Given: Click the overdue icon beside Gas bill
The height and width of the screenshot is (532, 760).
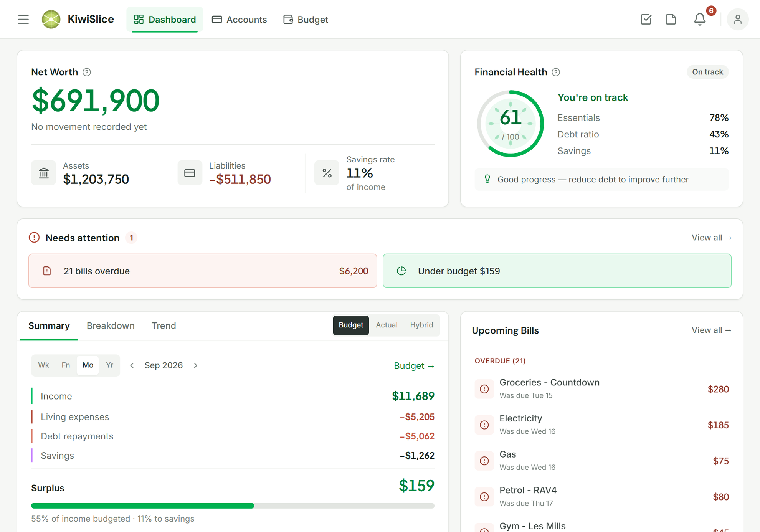Looking at the screenshot, I should [484, 461].
